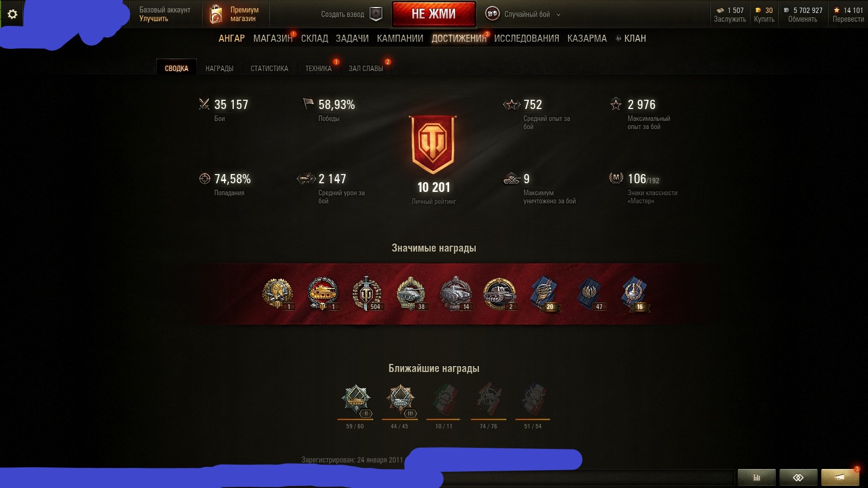Click the blue ribbon award numbered 47

pos(589,293)
